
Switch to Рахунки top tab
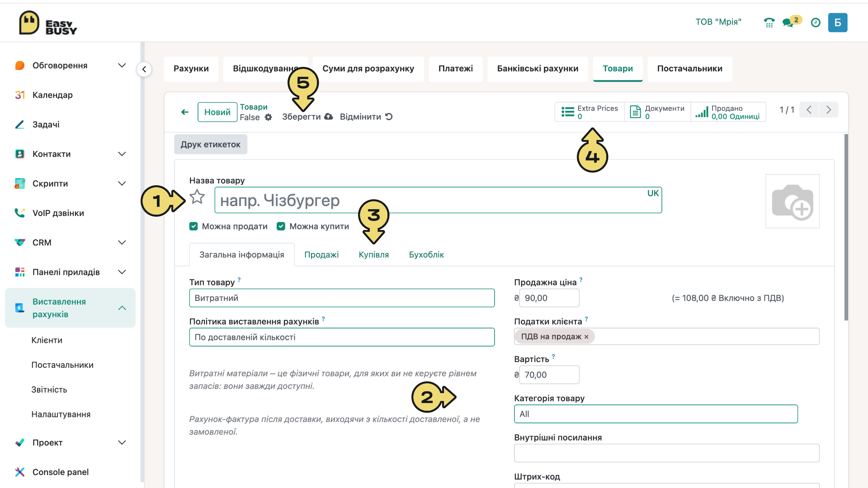coord(191,69)
